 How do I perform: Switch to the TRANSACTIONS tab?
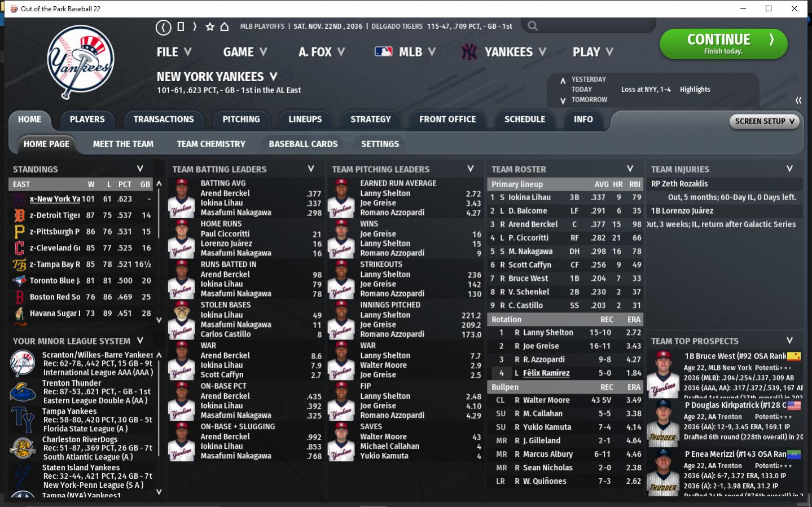pos(164,120)
